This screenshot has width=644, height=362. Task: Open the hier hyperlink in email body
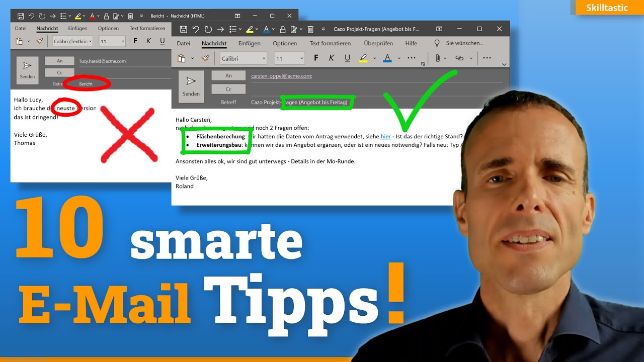click(386, 136)
